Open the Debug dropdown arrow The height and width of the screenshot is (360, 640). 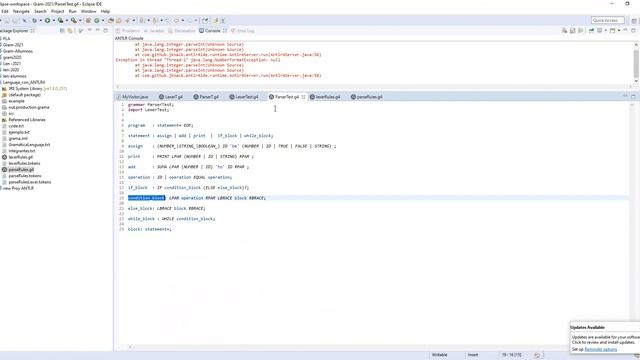40,20
